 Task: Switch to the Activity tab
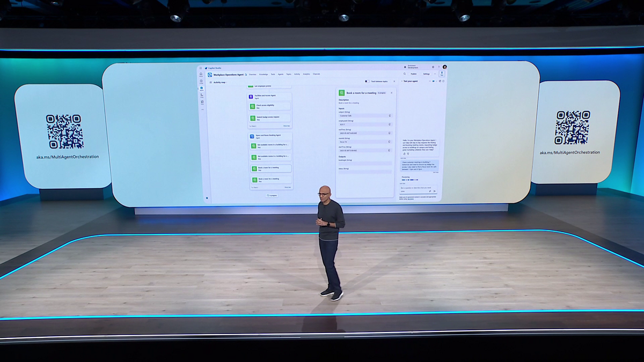coord(297,74)
